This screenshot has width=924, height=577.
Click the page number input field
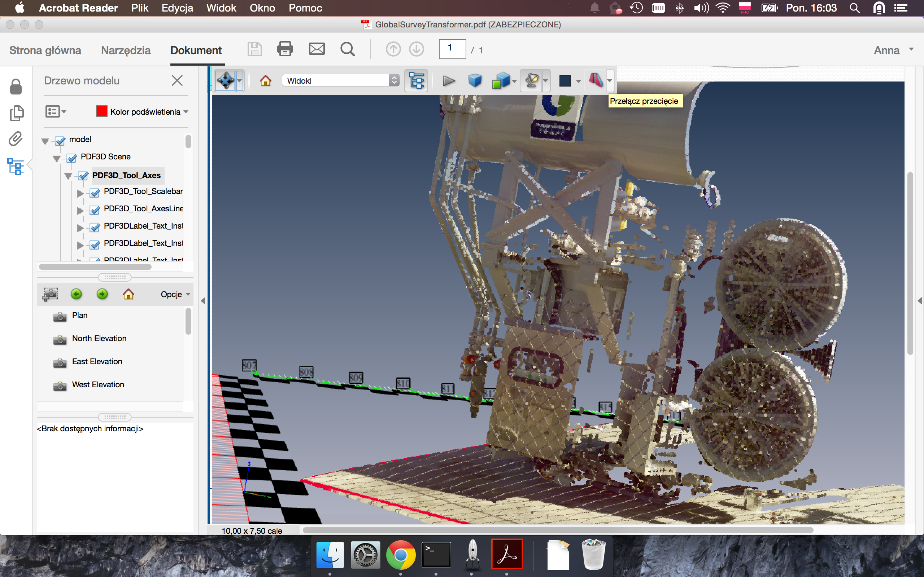[x=452, y=49]
